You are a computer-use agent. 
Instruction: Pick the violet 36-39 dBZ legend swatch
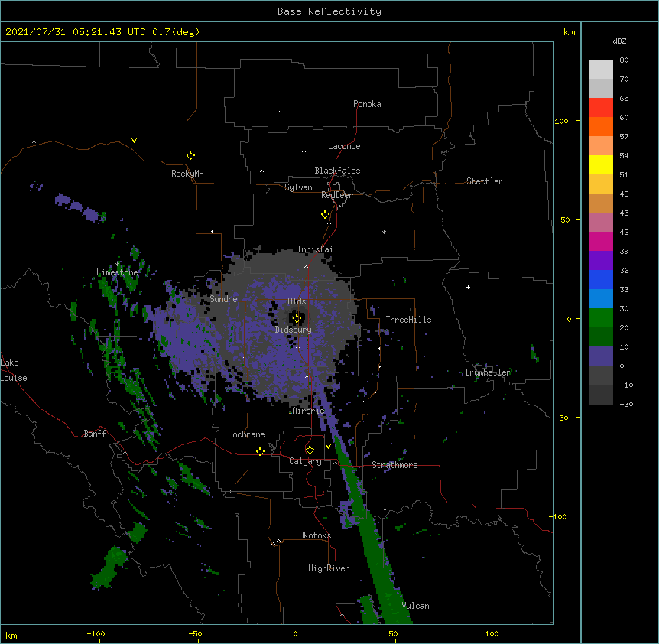[x=601, y=261]
